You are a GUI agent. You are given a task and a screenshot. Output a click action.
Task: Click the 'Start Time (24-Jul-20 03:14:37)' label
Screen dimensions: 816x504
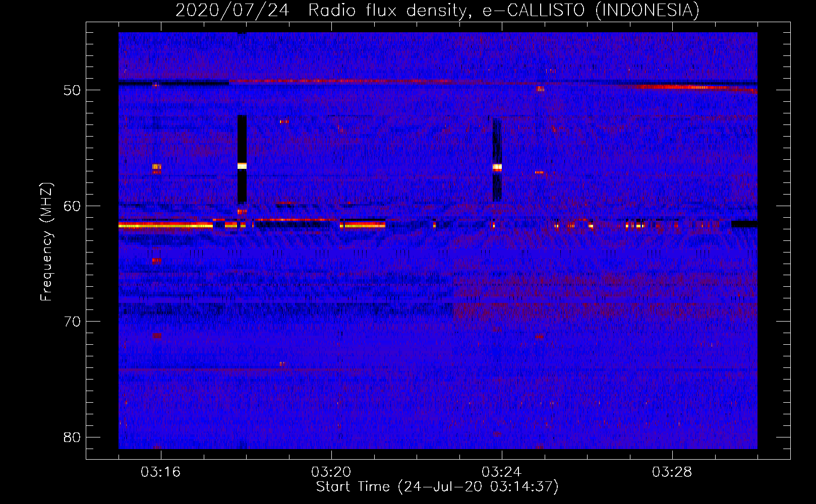[437, 487]
